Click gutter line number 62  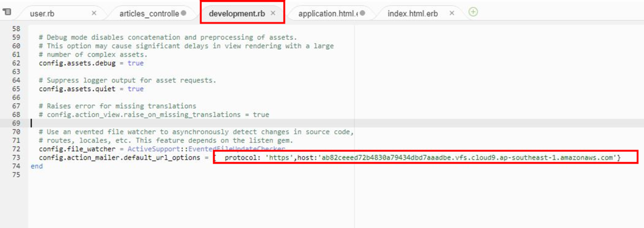[16, 63]
